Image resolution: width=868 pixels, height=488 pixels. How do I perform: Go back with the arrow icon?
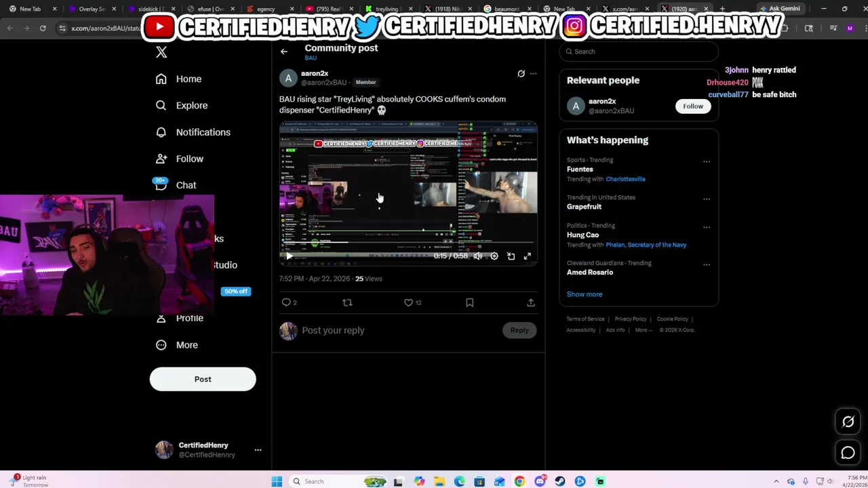[284, 52]
